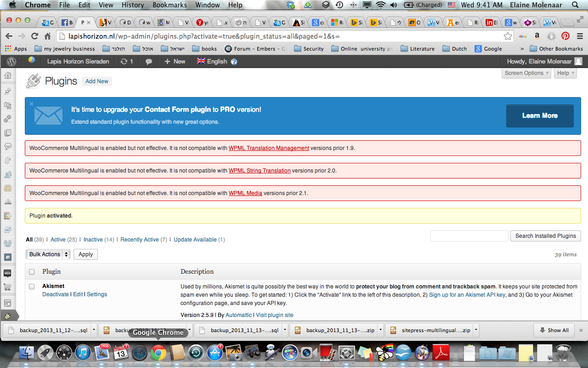Open Products via the shopping cart icon
The image size is (588, 368).
[7, 287]
